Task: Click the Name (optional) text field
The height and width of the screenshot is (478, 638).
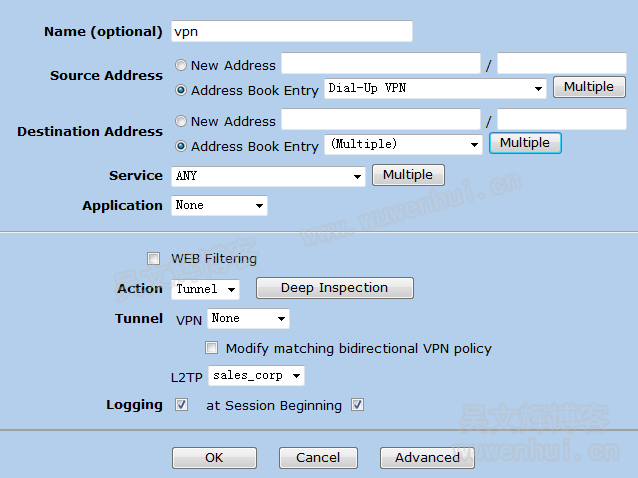Action: tap(291, 31)
